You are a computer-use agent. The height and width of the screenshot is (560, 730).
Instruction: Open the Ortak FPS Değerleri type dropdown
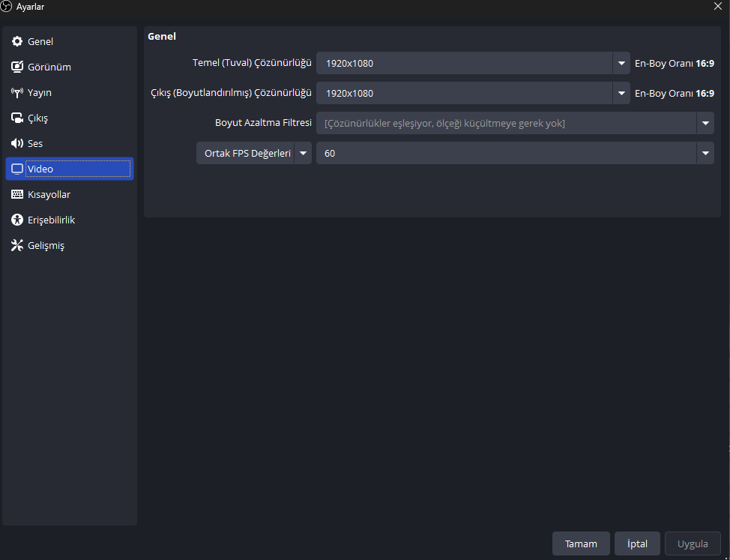(254, 153)
